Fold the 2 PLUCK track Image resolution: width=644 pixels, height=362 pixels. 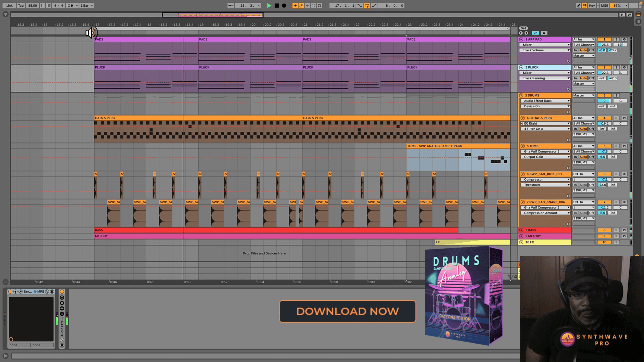(x=521, y=67)
